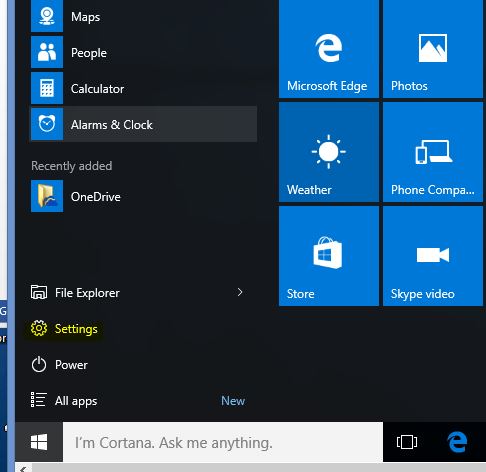486x472 pixels.
Task: Click the Recently added heading
Action: [72, 166]
